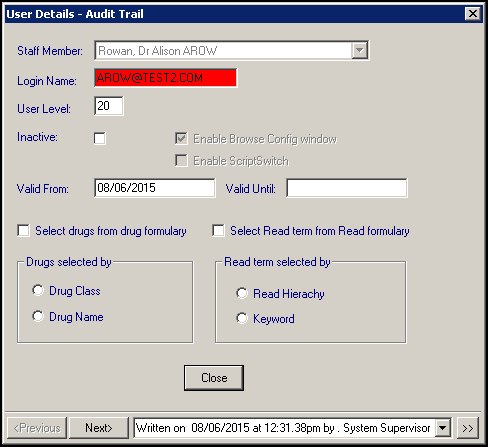Click the Previous audit record button
The height and width of the screenshot is (447, 488).
click(37, 428)
